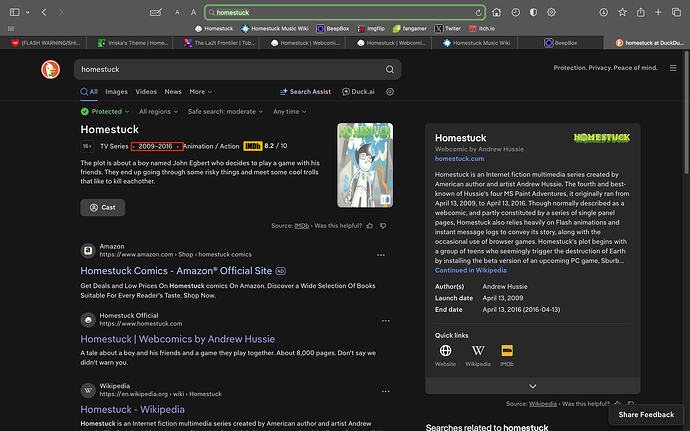Screen dimensions: 690x431
Task: Switch to Videos results tab
Action: tap(146, 92)
